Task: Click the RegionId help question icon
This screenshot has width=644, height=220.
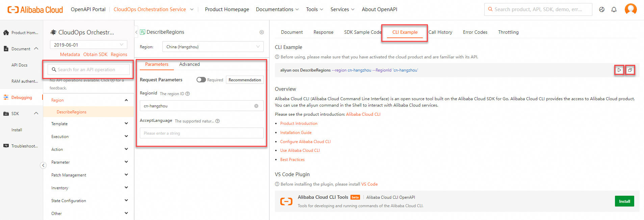Action: [188, 94]
